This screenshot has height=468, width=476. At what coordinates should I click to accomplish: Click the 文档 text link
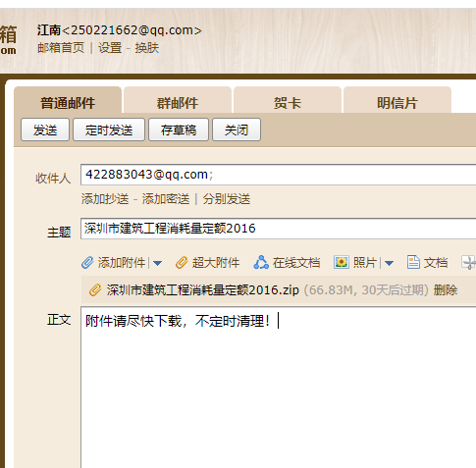click(x=436, y=263)
